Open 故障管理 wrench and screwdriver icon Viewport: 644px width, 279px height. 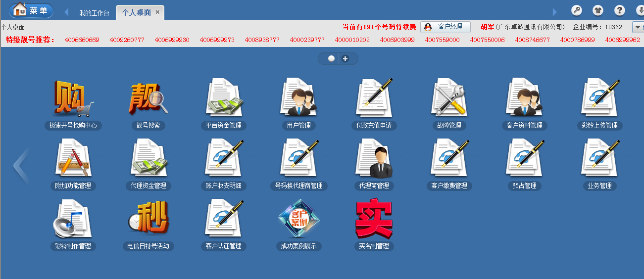tap(449, 99)
